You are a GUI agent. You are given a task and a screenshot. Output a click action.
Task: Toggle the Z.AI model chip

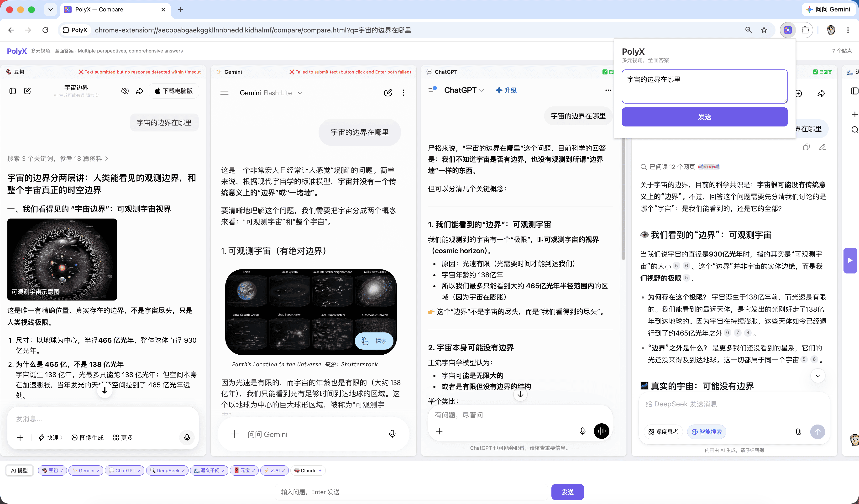click(x=274, y=471)
